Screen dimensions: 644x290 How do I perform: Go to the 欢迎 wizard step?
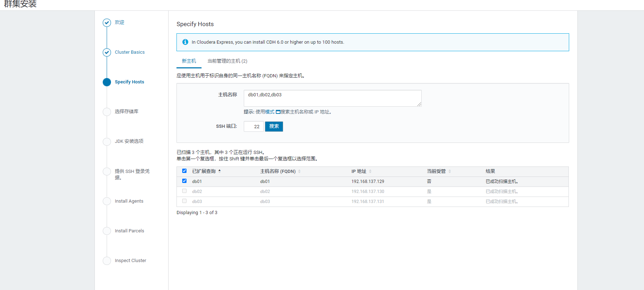click(120, 22)
